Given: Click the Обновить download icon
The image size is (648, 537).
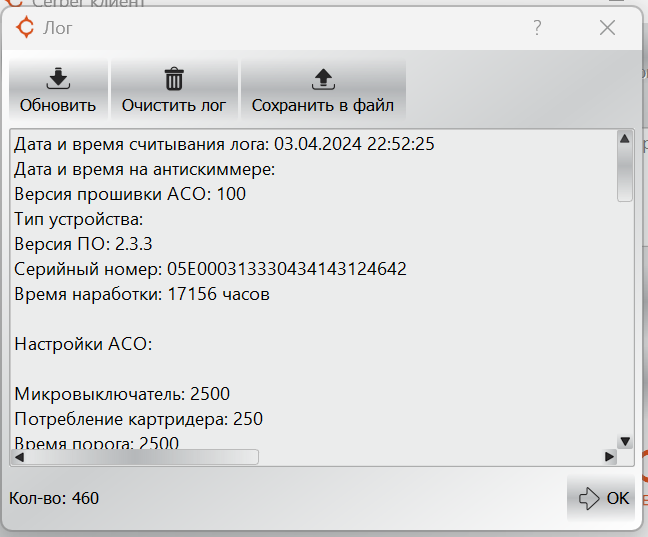Looking at the screenshot, I should pyautogui.click(x=58, y=79).
